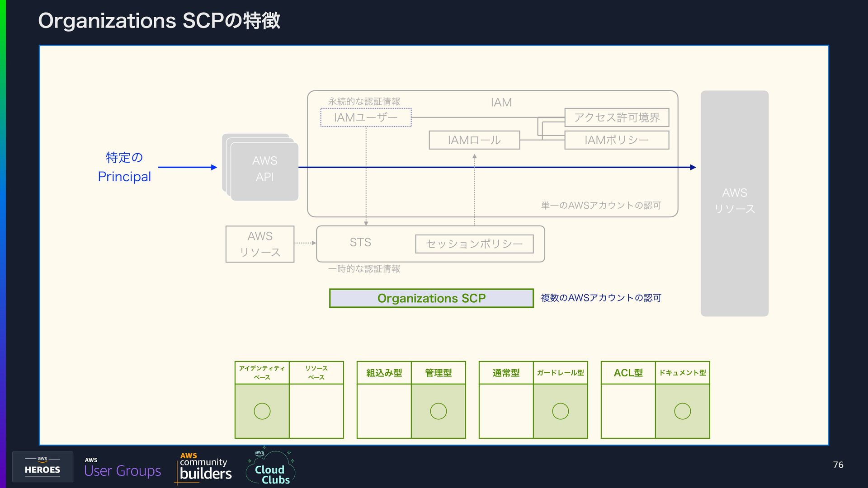Click the アクセス許可境界 box
The width and height of the screenshot is (868, 488).
617,117
